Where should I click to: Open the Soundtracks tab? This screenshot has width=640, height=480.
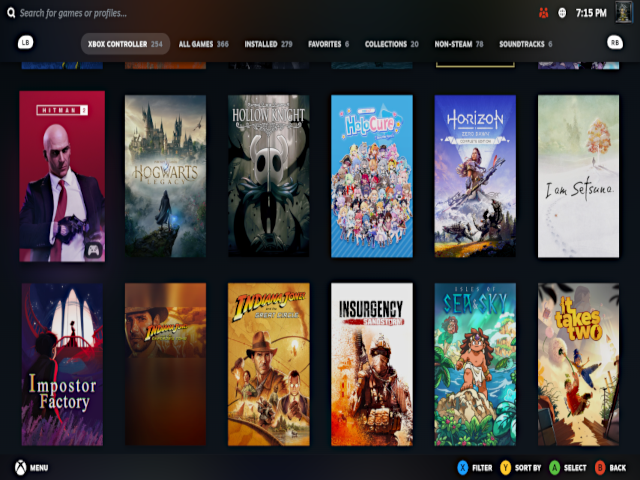tap(526, 44)
